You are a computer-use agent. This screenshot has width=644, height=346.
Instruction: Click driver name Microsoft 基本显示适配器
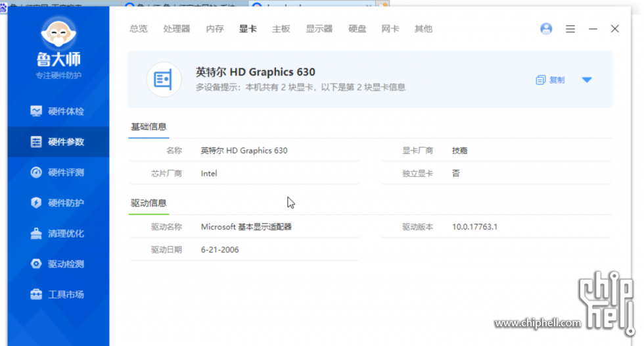(246, 227)
